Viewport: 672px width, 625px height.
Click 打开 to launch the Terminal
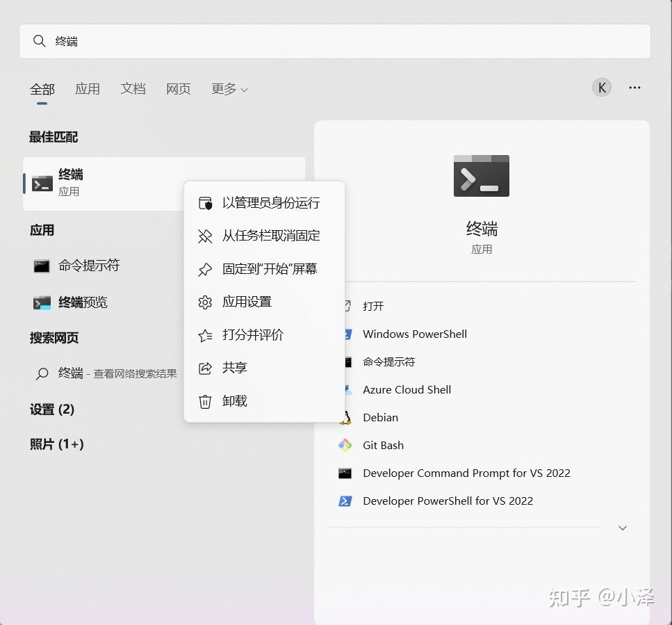372,306
